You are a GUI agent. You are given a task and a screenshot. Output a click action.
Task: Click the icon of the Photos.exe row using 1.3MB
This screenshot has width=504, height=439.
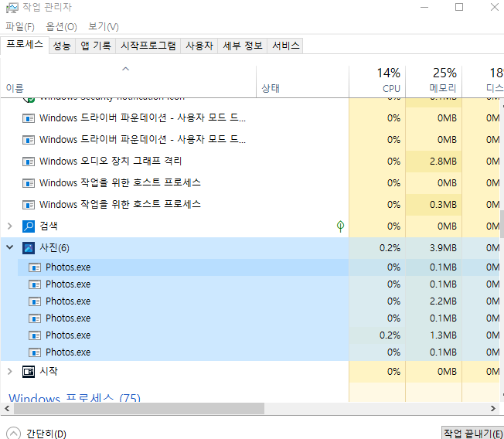35,335
